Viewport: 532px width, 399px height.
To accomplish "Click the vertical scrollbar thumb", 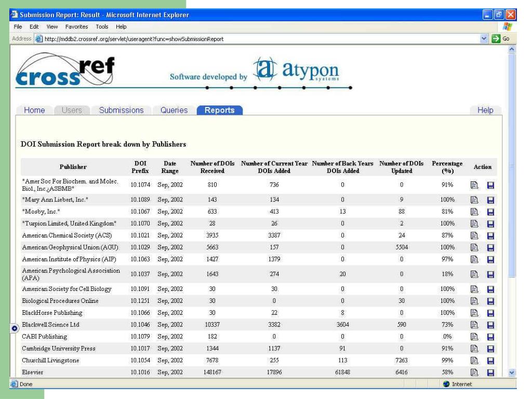I will pos(512,166).
